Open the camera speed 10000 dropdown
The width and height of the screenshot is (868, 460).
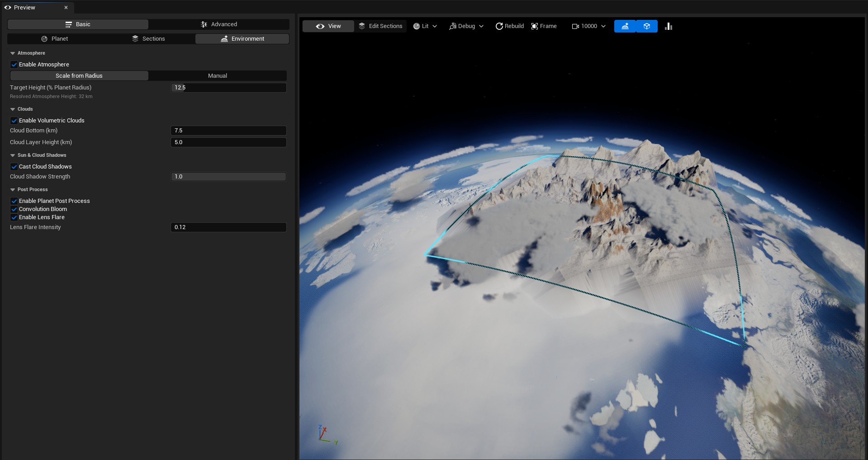pos(588,26)
